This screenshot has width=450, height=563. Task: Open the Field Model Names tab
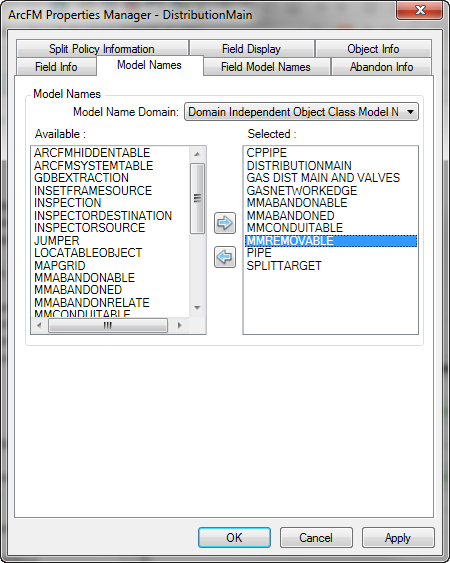[266, 67]
